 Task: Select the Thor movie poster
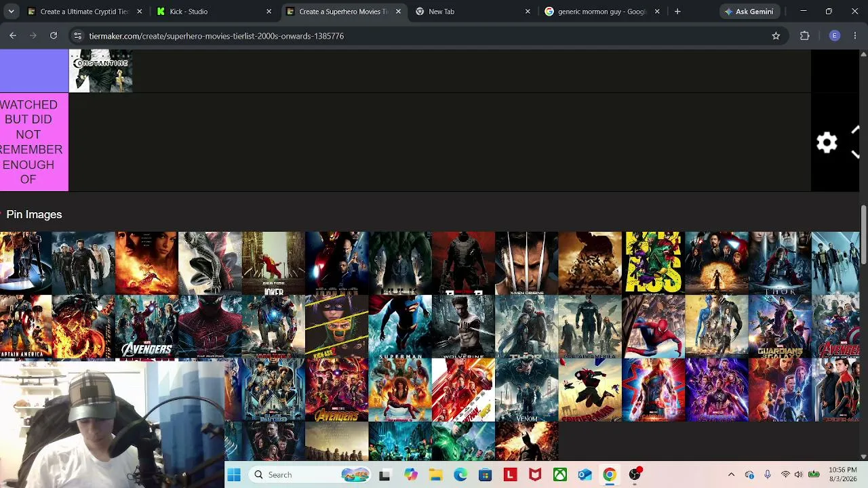(x=780, y=264)
